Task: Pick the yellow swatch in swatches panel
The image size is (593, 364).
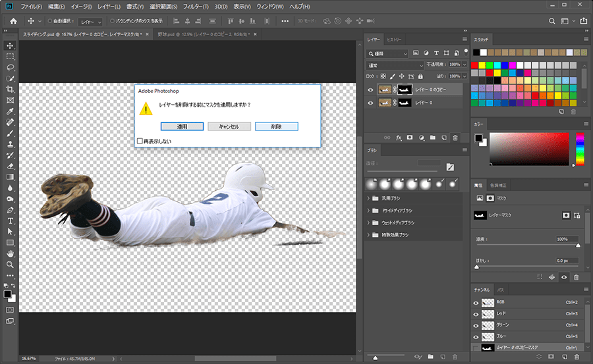Action: 482,65
